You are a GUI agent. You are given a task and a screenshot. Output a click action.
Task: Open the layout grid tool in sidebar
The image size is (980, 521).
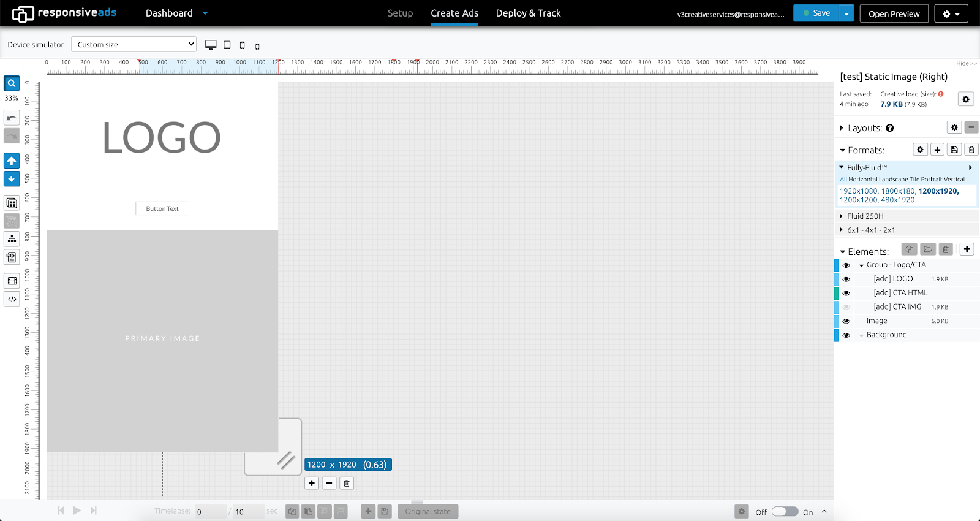click(x=12, y=203)
